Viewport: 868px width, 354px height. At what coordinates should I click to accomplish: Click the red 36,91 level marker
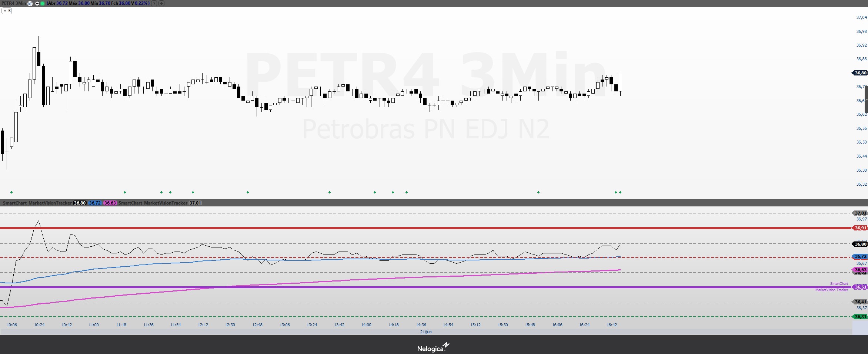(860, 228)
